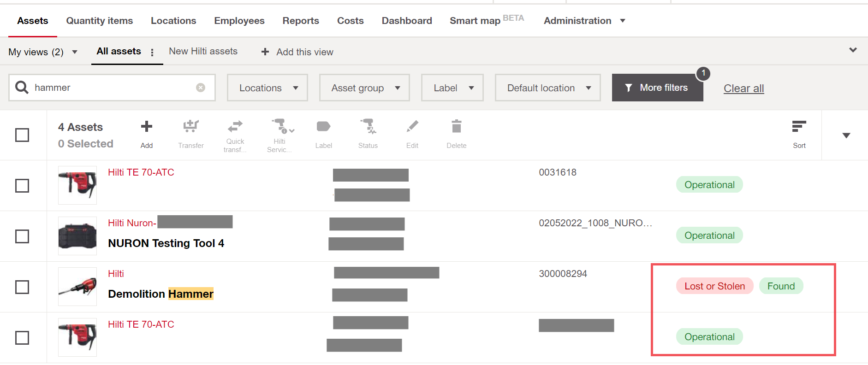Viewport: 868px width, 365px height.
Task: Check the last Hilti TE 70-ATC row box
Action: point(22,338)
